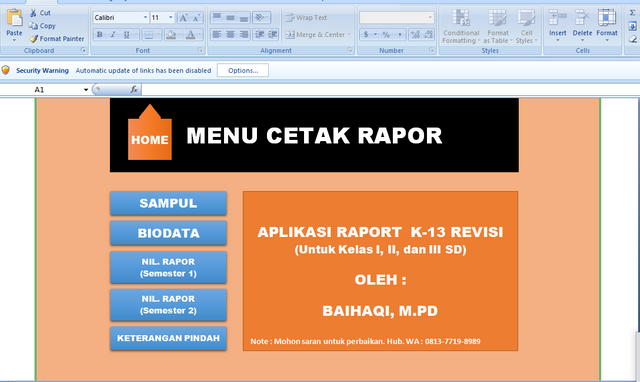Click Middle Align icon
This screenshot has height=382, width=640.
231,18
